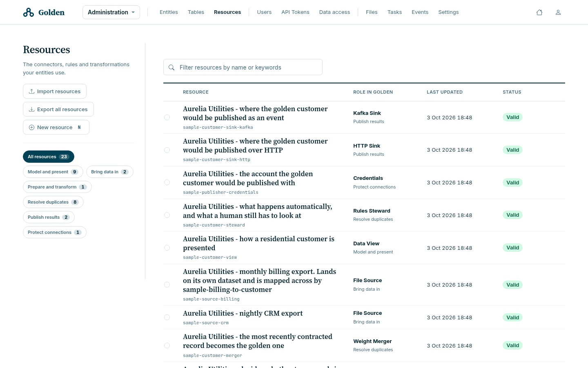Switch to the Users tab
The image size is (588, 368).
click(264, 12)
